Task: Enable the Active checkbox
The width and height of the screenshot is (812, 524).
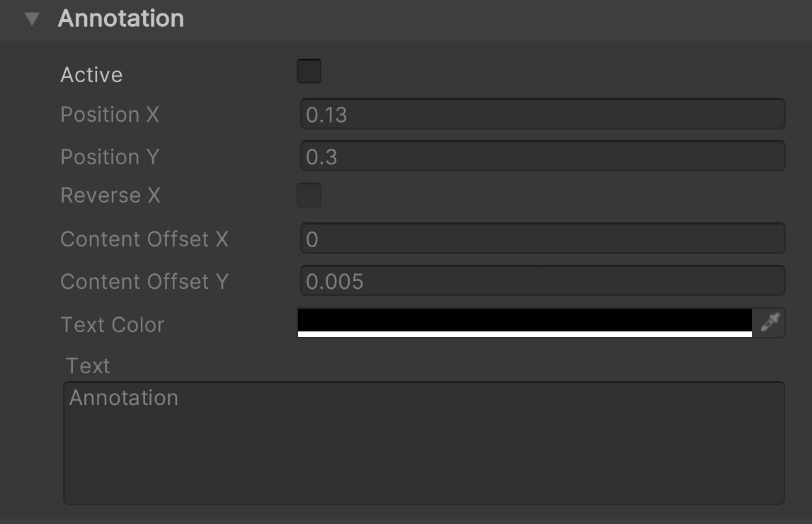Action: 309,72
